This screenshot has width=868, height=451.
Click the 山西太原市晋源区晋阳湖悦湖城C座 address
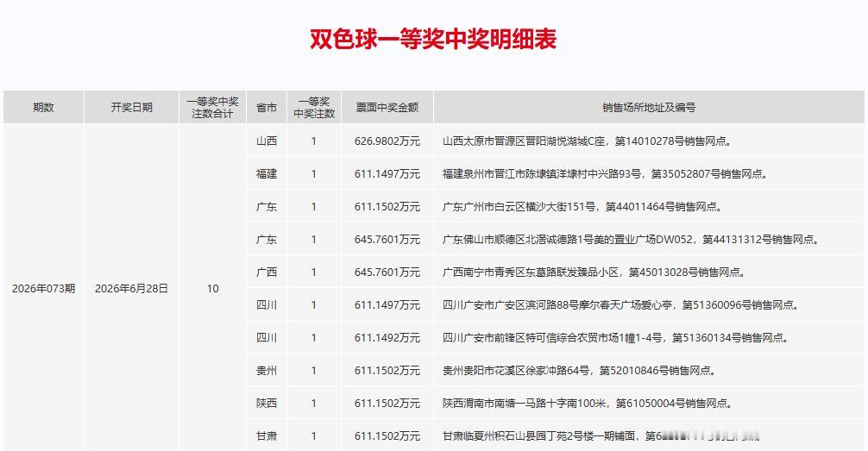click(x=588, y=141)
